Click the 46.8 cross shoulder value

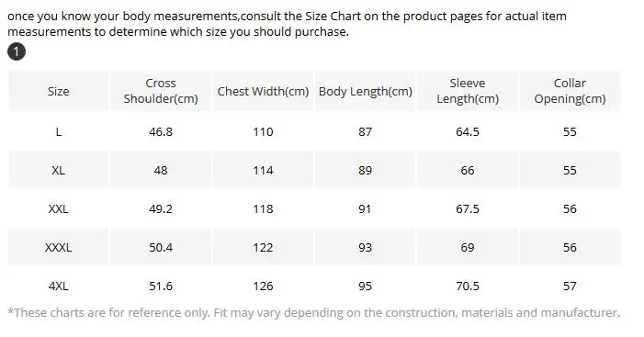[161, 131]
